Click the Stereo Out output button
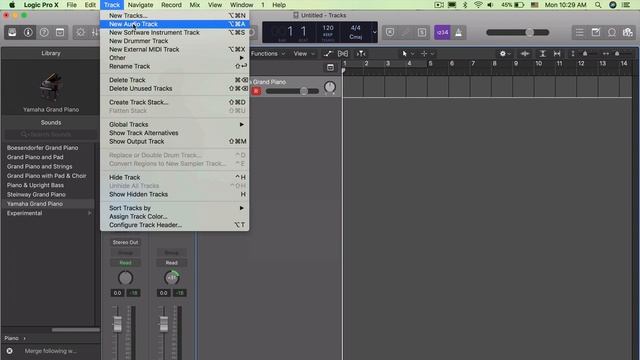 pyautogui.click(x=125, y=242)
